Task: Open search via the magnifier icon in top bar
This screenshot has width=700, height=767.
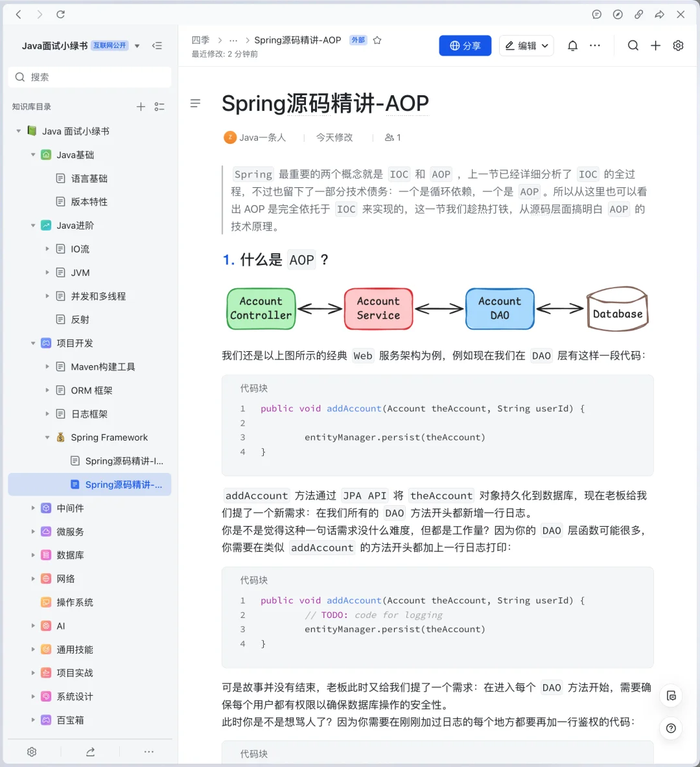Action: pyautogui.click(x=633, y=45)
